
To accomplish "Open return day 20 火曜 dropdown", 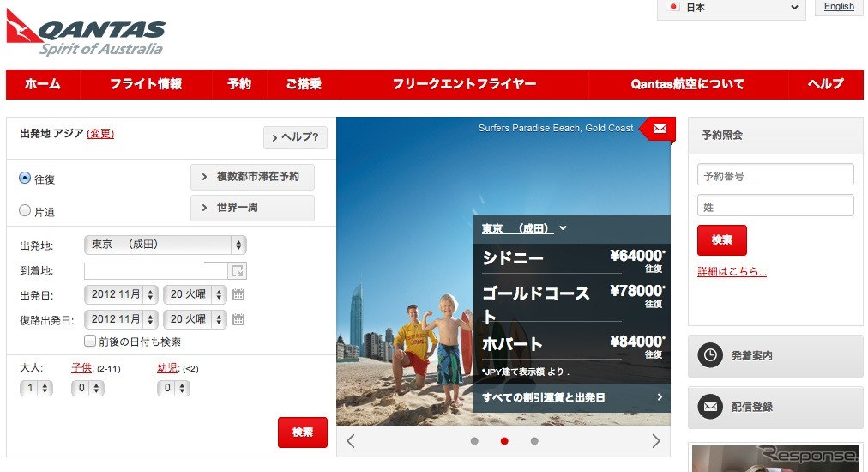I will point(195,319).
